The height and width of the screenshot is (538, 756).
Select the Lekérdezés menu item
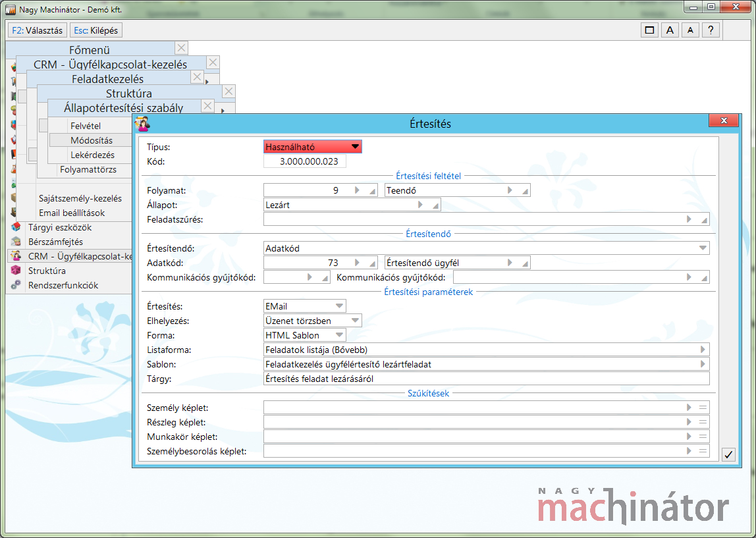tap(92, 155)
